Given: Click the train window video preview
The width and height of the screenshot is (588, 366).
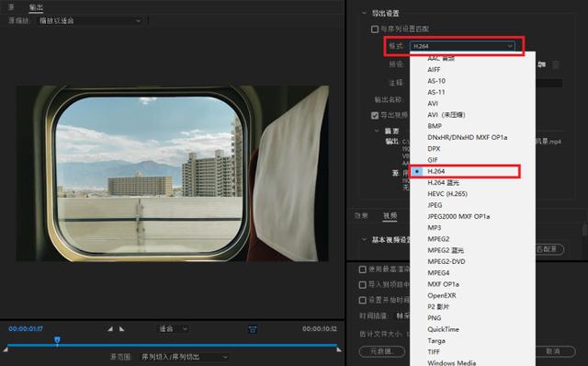Looking at the screenshot, I should tap(173, 174).
